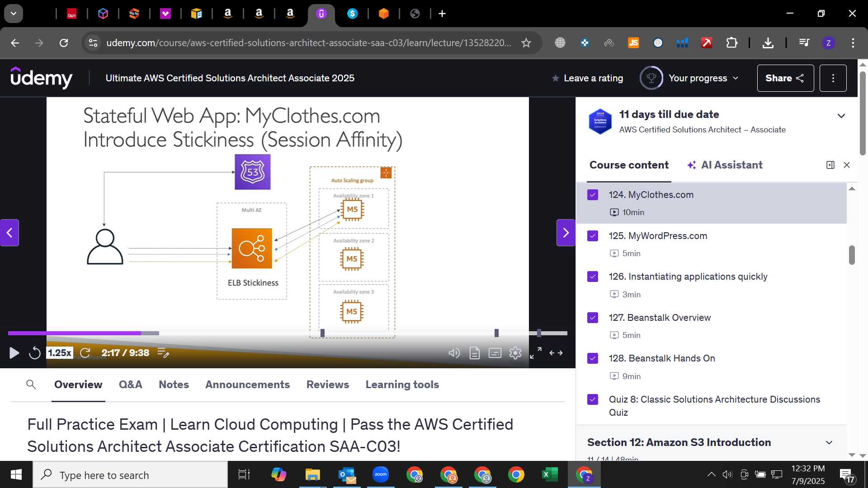Screen dimensions: 868x488
Task: Toggle checkbox for 127 Beanstalk Overview
Action: pos(593,318)
